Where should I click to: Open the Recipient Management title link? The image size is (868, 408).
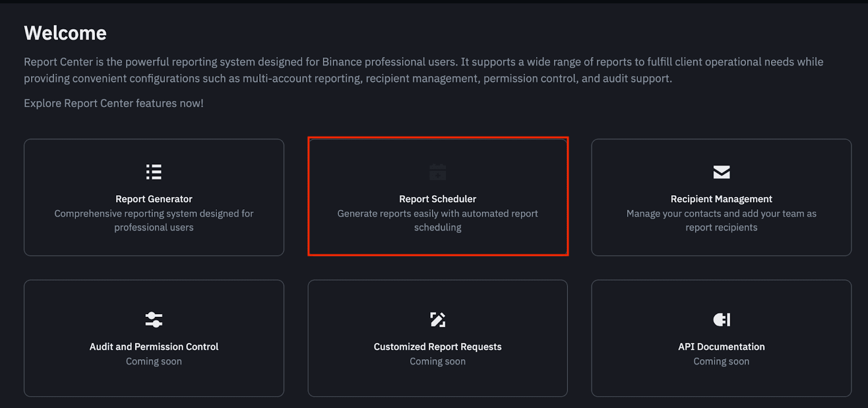(721, 199)
